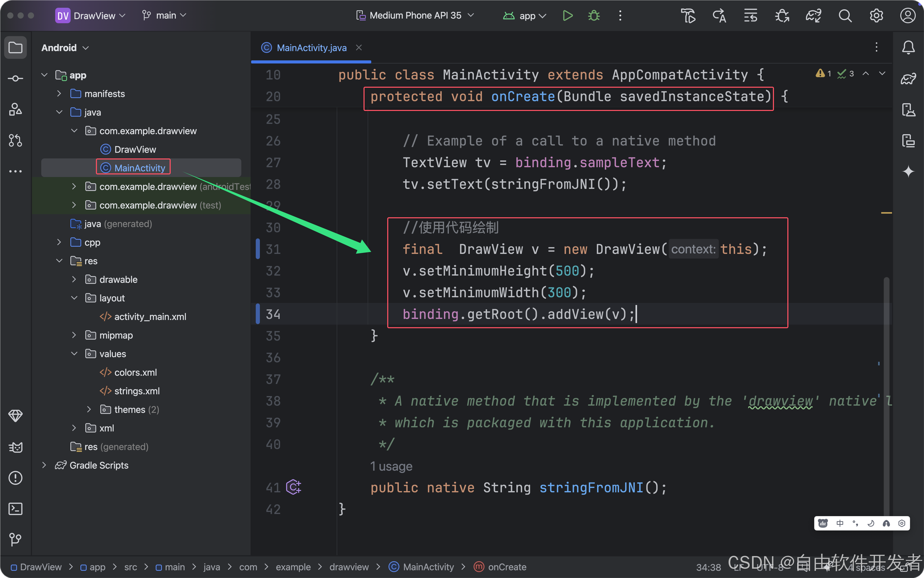924x578 pixels.
Task: Click Apply Code Changes icon
Action: point(719,16)
